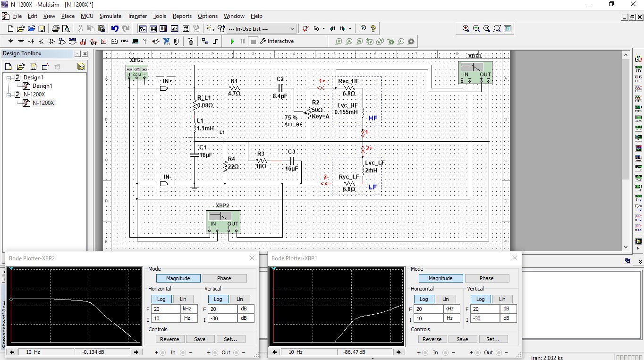Click the green Run simulation button
The width and height of the screenshot is (644, 360).
tap(232, 42)
